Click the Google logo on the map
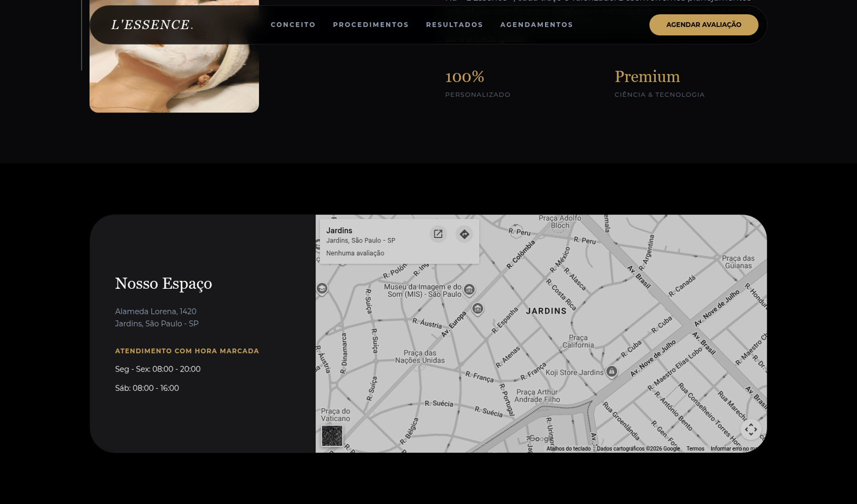 click(540, 439)
